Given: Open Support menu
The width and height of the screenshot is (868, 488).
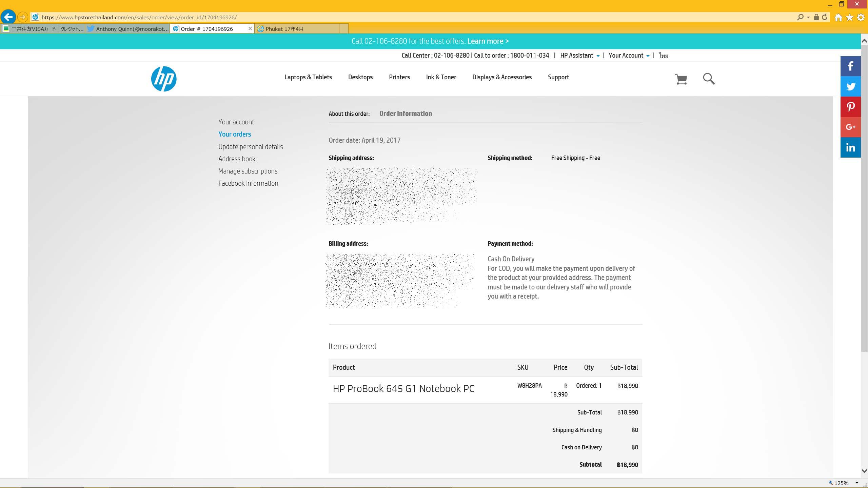Looking at the screenshot, I should [558, 77].
